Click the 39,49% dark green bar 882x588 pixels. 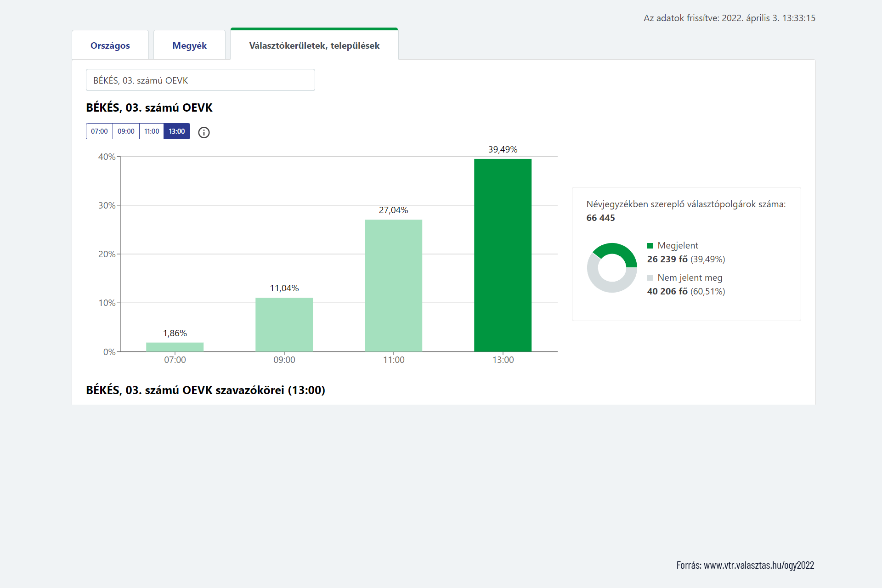(503, 255)
